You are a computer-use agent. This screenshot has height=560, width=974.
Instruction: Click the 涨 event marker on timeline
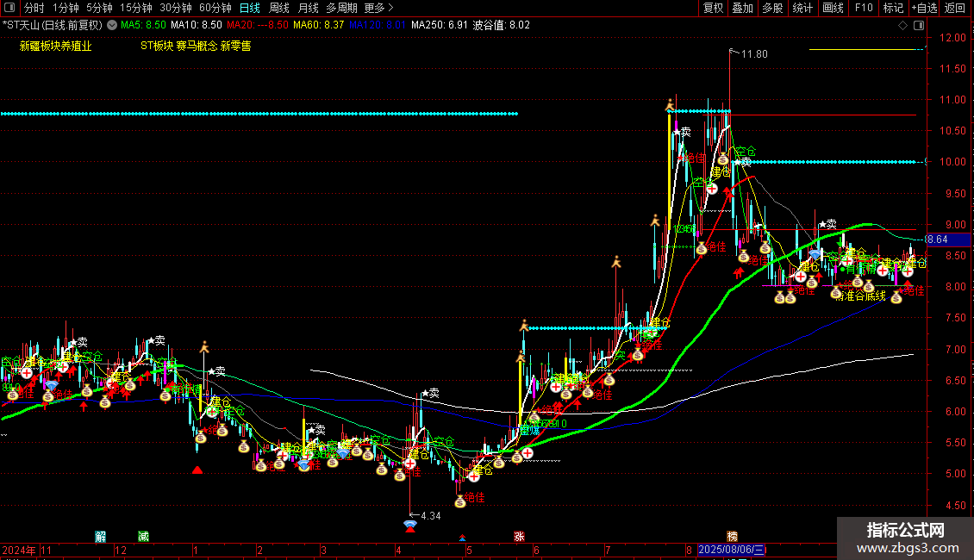click(x=519, y=537)
